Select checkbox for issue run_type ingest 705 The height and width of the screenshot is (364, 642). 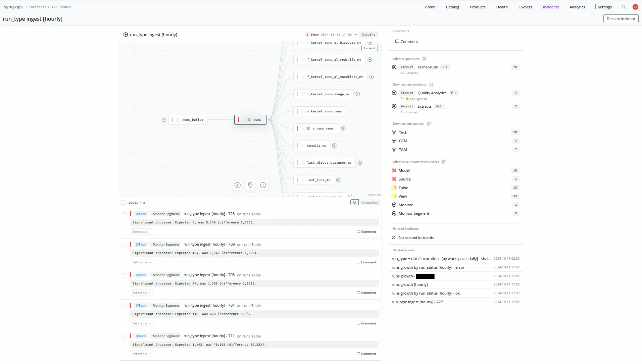point(125,275)
